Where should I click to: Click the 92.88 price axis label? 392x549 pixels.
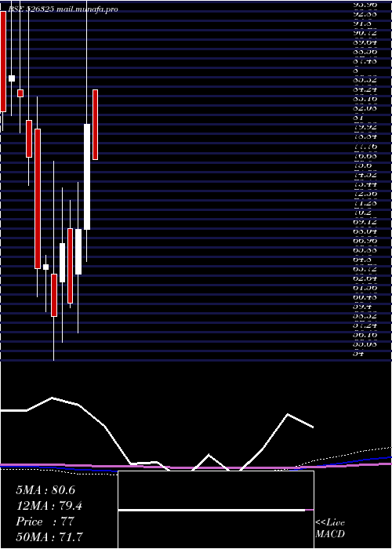365,14
